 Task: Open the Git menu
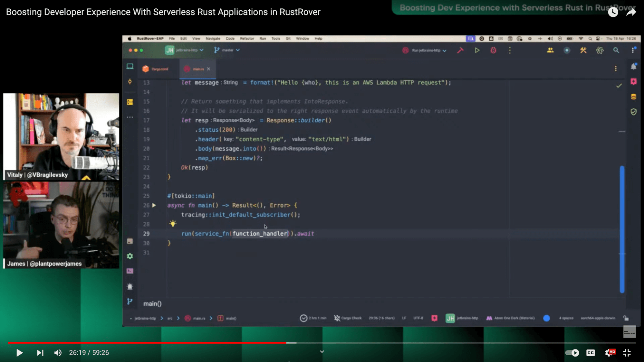point(288,39)
